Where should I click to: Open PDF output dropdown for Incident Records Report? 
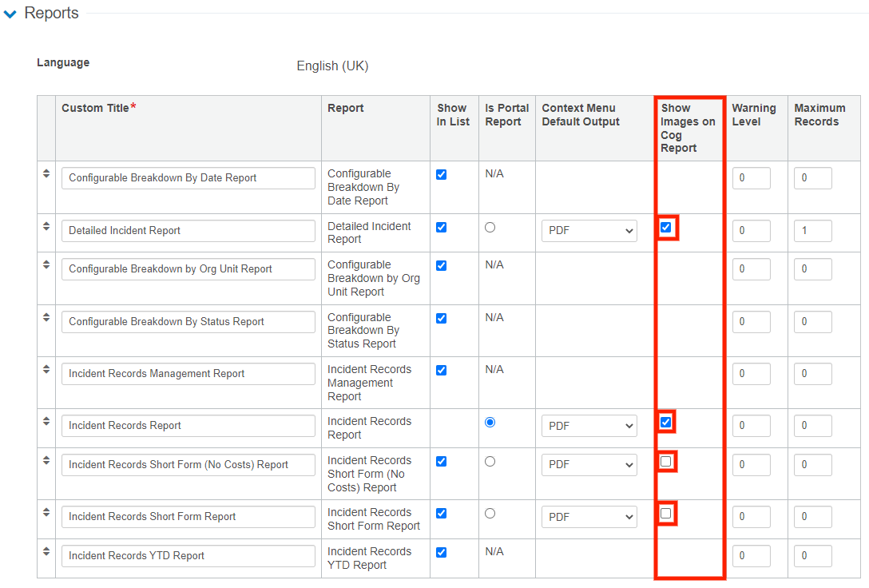point(589,427)
